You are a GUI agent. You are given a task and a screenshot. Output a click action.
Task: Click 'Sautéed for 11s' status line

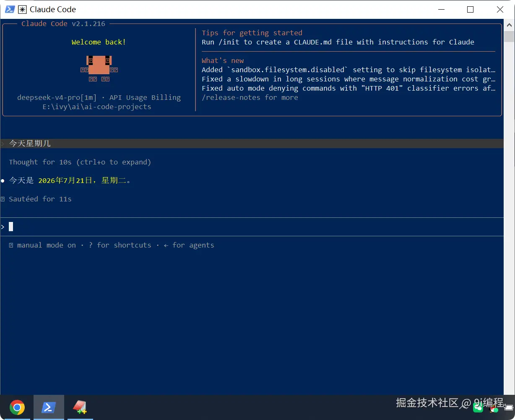pos(40,199)
